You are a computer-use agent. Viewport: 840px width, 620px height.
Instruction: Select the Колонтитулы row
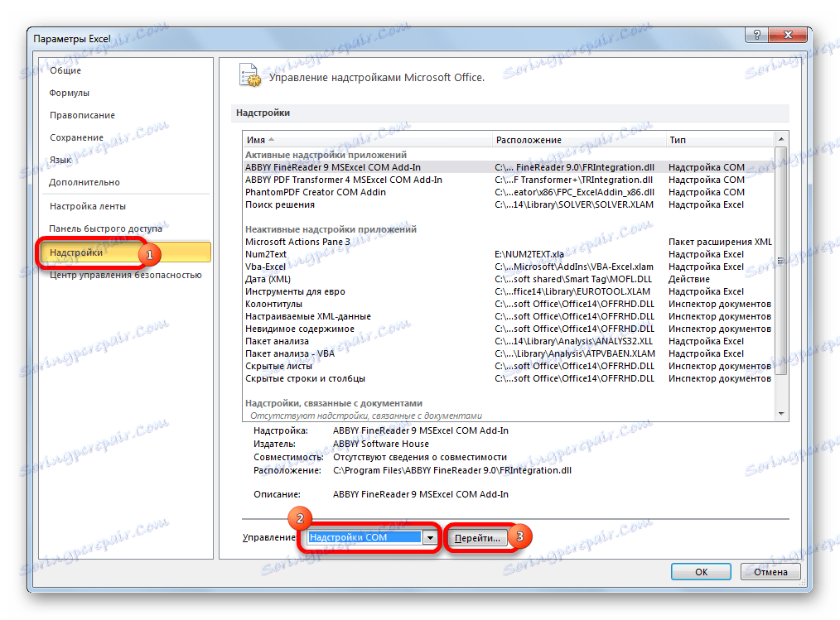(x=509, y=304)
